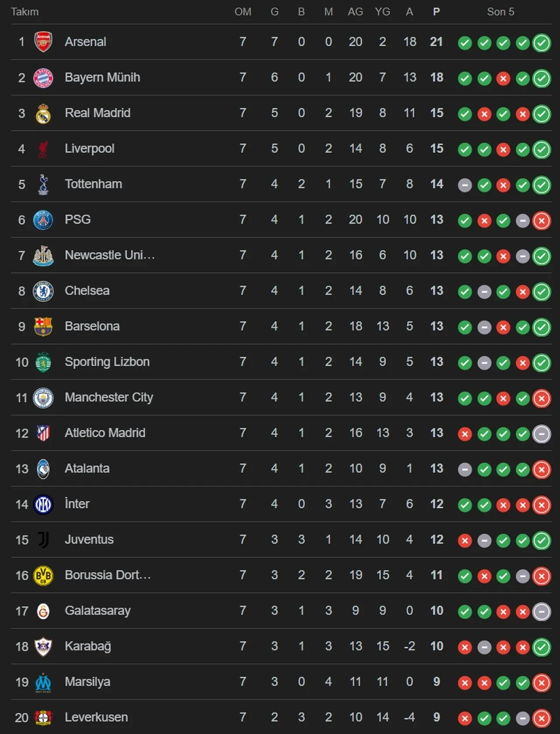Click the Arsenal club crest

(x=43, y=42)
